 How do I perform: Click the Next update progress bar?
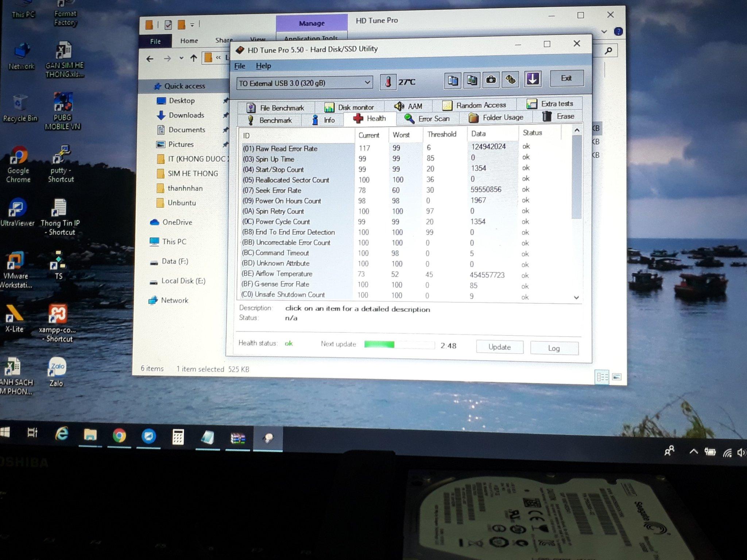[x=399, y=345]
